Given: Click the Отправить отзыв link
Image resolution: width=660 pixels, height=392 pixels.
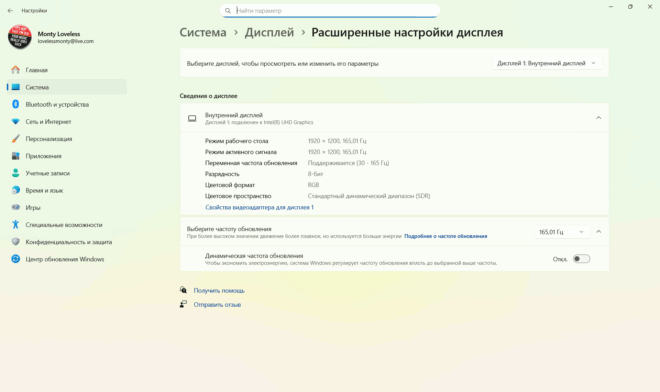Looking at the screenshot, I should pos(217,304).
